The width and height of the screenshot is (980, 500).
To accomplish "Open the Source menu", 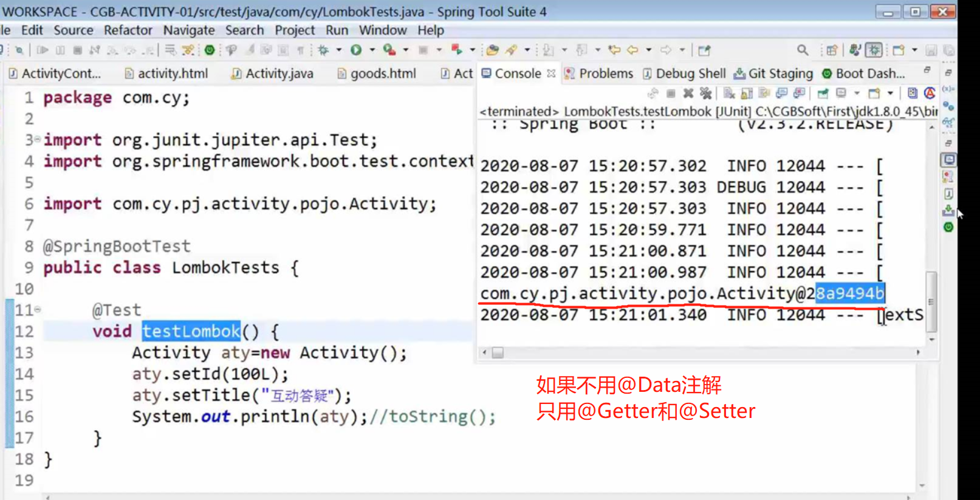I will click(x=74, y=30).
